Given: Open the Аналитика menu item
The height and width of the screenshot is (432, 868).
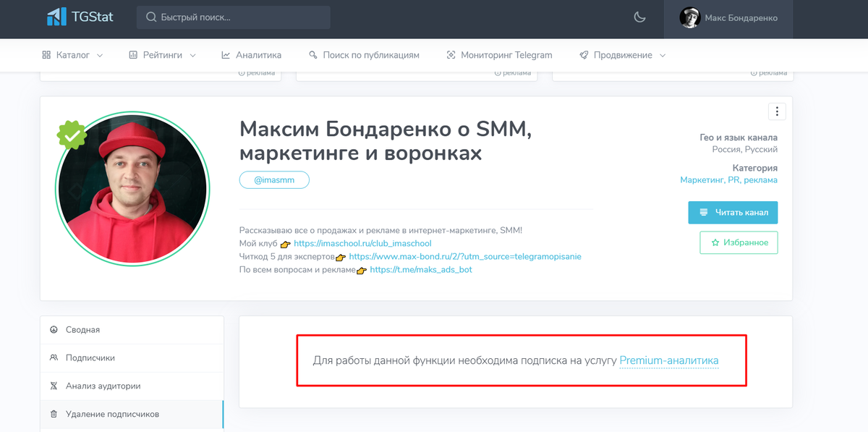Looking at the screenshot, I should click(x=251, y=55).
